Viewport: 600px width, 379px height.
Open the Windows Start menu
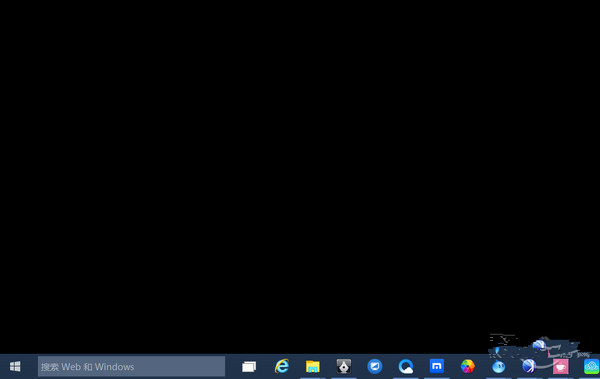(15, 366)
